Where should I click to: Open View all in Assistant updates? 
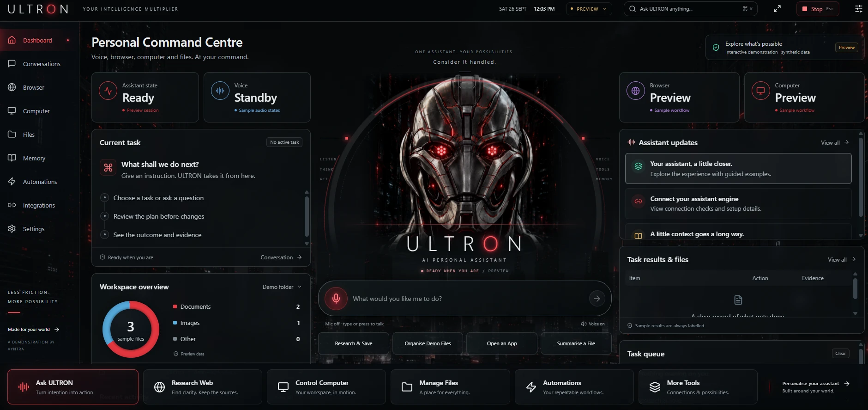pos(835,143)
